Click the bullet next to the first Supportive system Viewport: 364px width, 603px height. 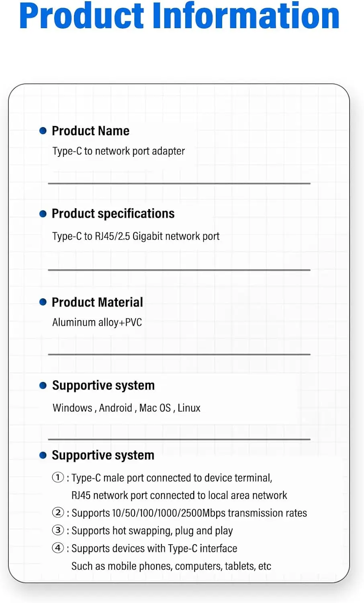tap(43, 386)
